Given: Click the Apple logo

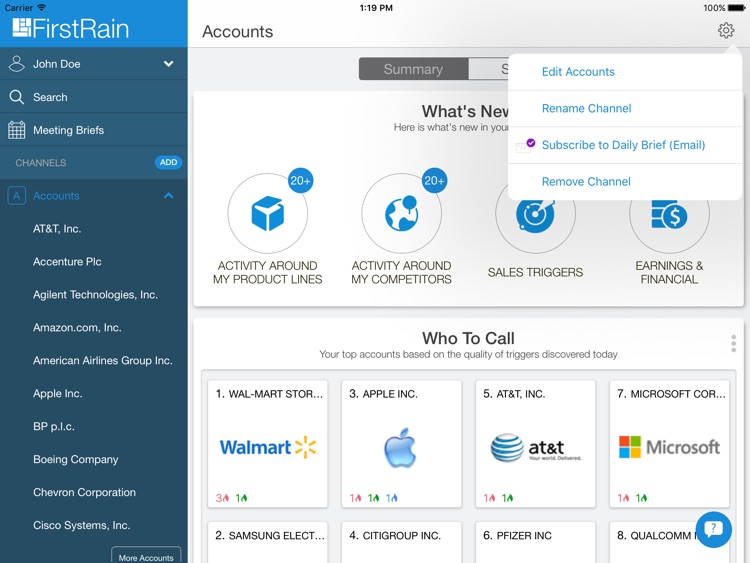Looking at the screenshot, I should click(400, 448).
